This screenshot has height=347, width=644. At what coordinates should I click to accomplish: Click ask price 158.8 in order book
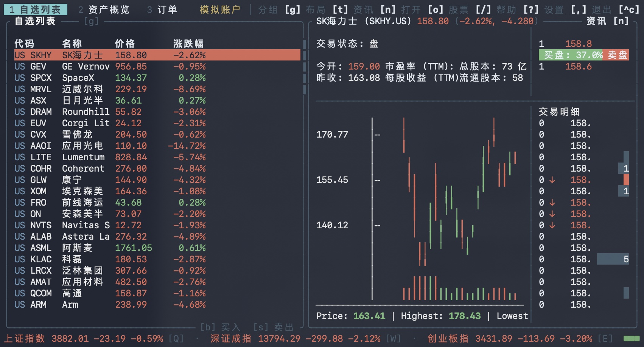point(579,44)
